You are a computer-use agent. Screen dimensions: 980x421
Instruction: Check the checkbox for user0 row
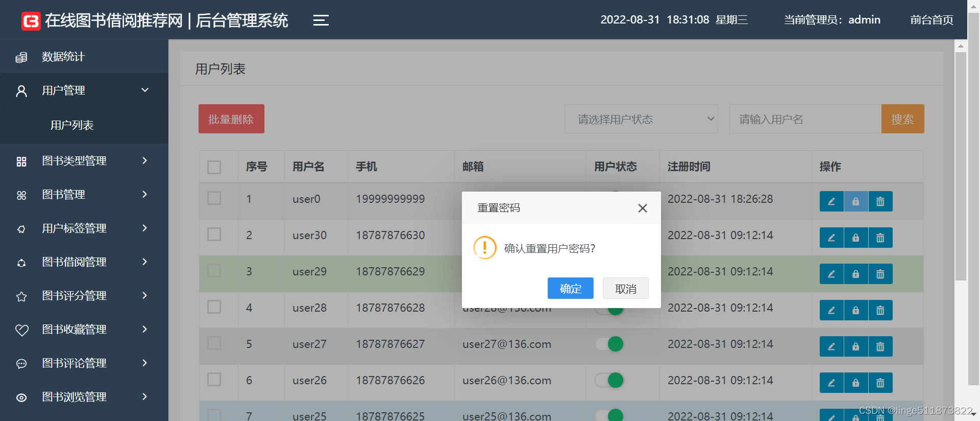click(214, 198)
